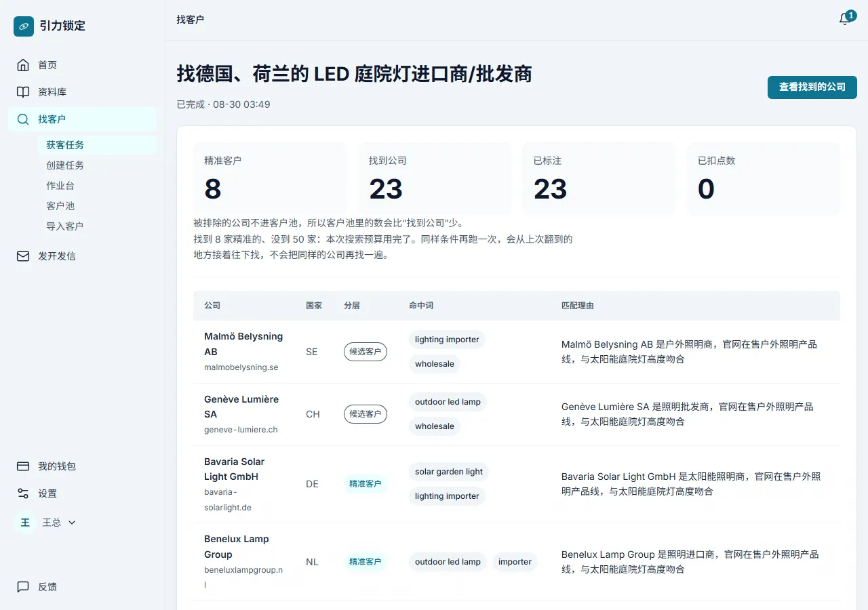Open 设置 sliders icon
868x610 pixels.
point(23,493)
